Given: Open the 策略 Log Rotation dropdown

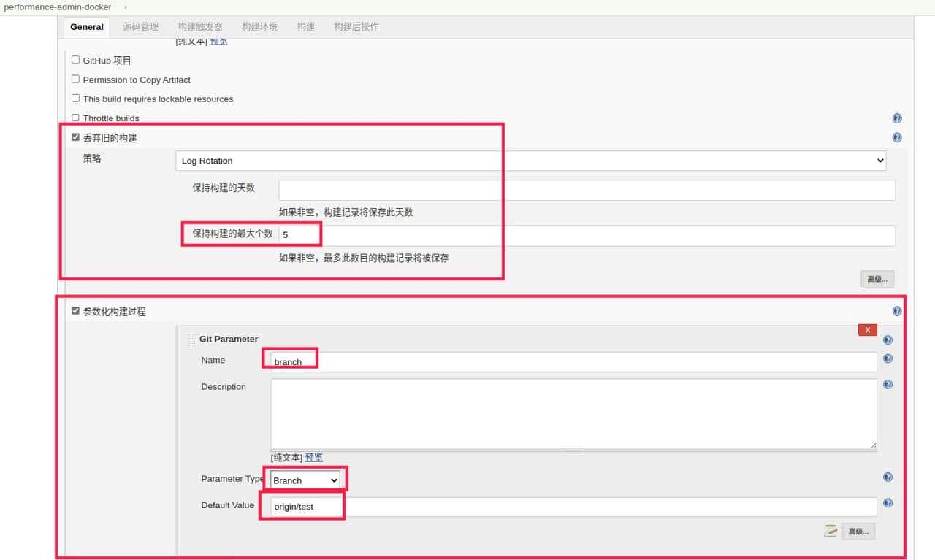Looking at the screenshot, I should tap(530, 161).
